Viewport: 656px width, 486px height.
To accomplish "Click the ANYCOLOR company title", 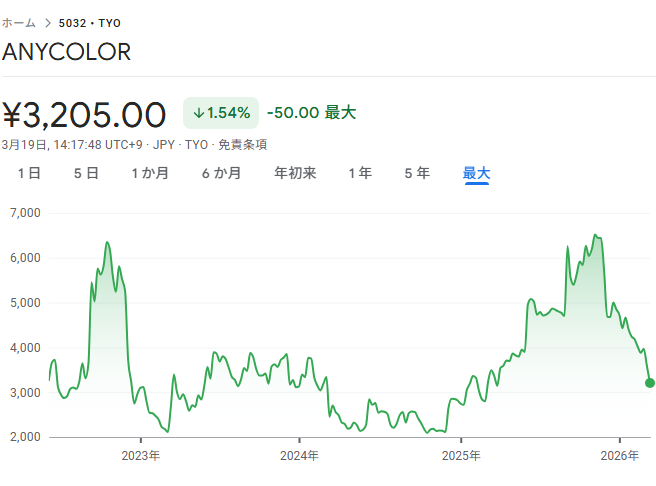I will [66, 52].
